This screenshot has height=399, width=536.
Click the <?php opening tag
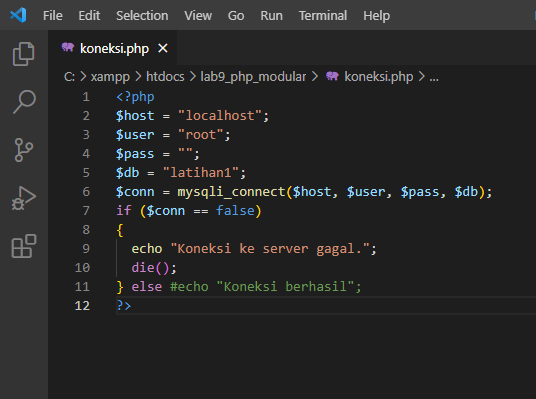(x=135, y=97)
